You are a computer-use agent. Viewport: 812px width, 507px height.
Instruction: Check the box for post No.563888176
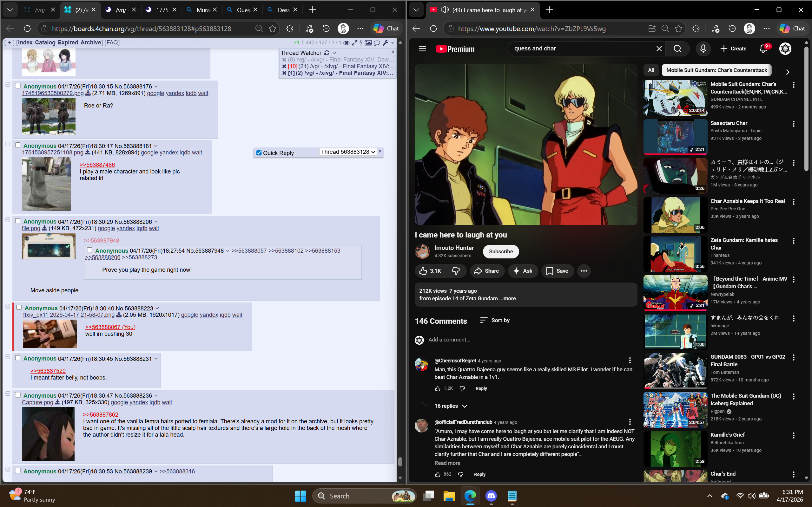tap(18, 86)
